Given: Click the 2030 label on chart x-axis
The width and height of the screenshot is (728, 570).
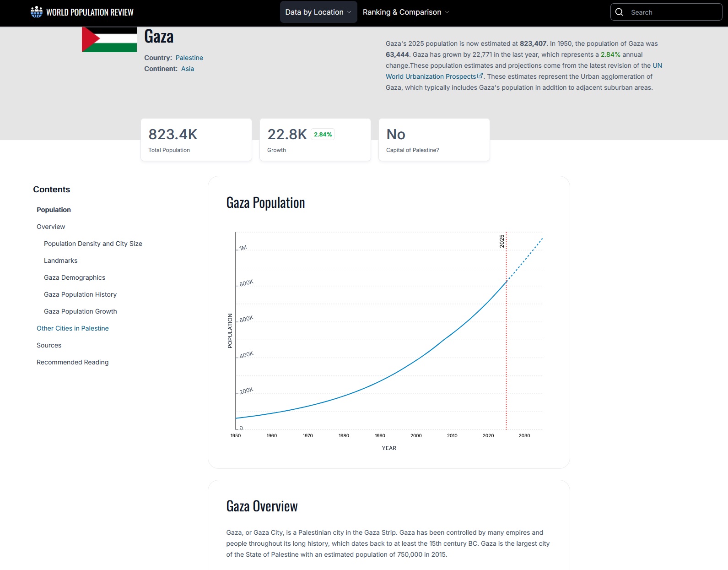Looking at the screenshot, I should point(524,435).
